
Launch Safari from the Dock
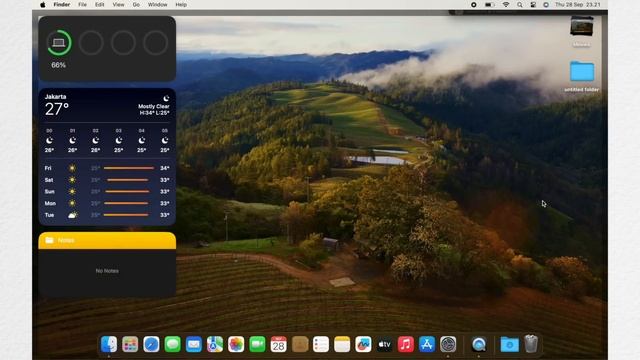coord(151,344)
